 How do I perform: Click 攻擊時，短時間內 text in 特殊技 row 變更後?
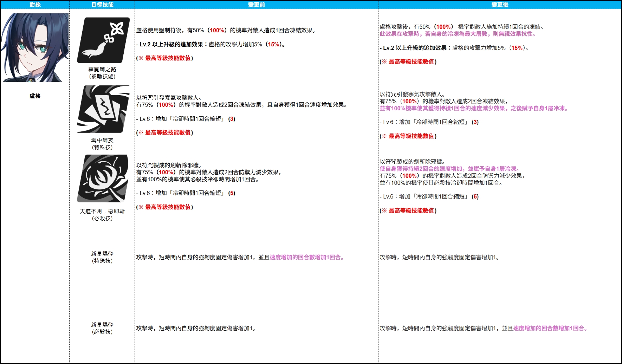(x=439, y=257)
